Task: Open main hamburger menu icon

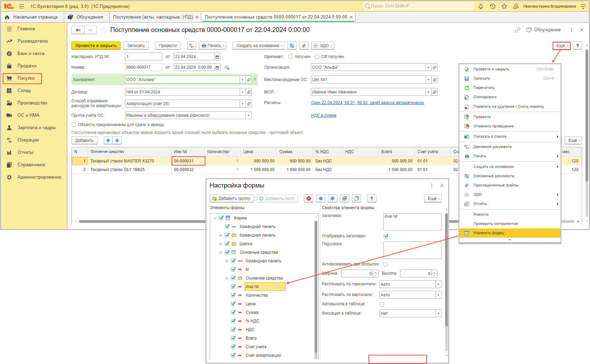Action: 22,6
